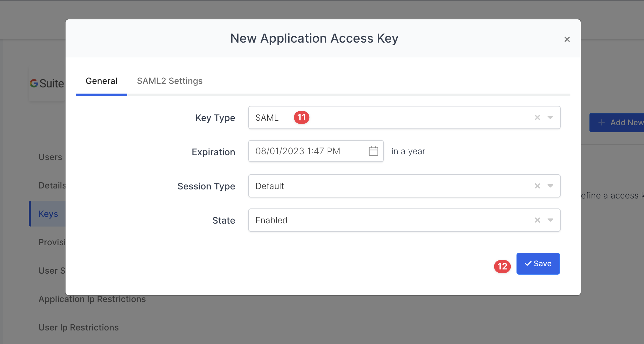Screen dimensions: 644x344
Task: Open the Details sidebar item
Action: coord(52,186)
